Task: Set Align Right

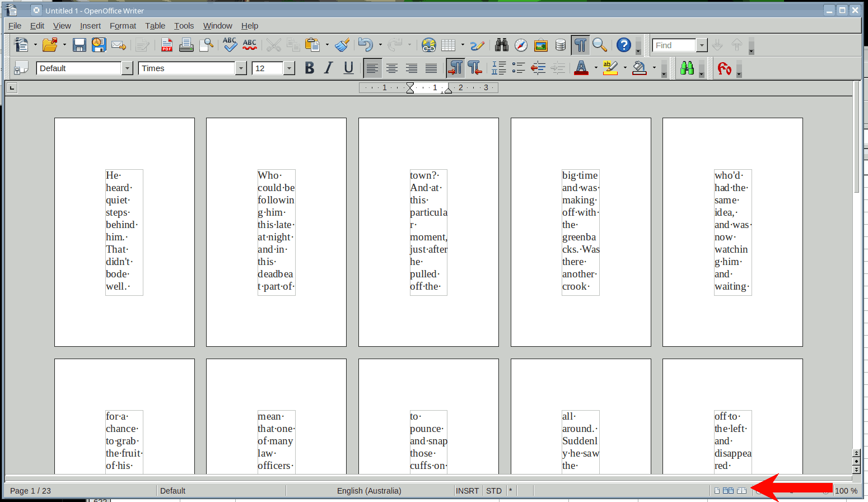Action: [412, 68]
